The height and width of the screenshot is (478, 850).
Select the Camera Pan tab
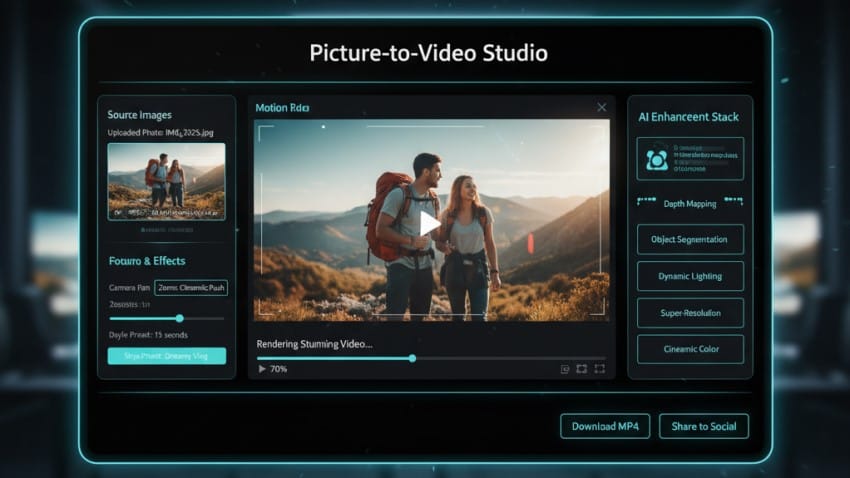coord(130,288)
